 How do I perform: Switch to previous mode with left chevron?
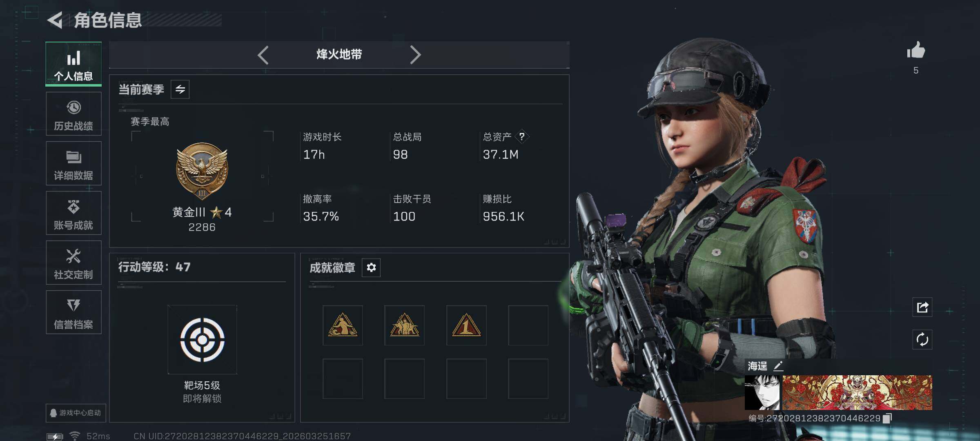click(263, 55)
